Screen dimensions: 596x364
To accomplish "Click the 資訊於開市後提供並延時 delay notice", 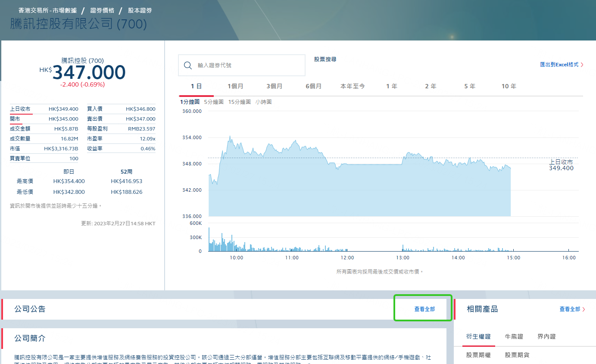I will [56, 206].
